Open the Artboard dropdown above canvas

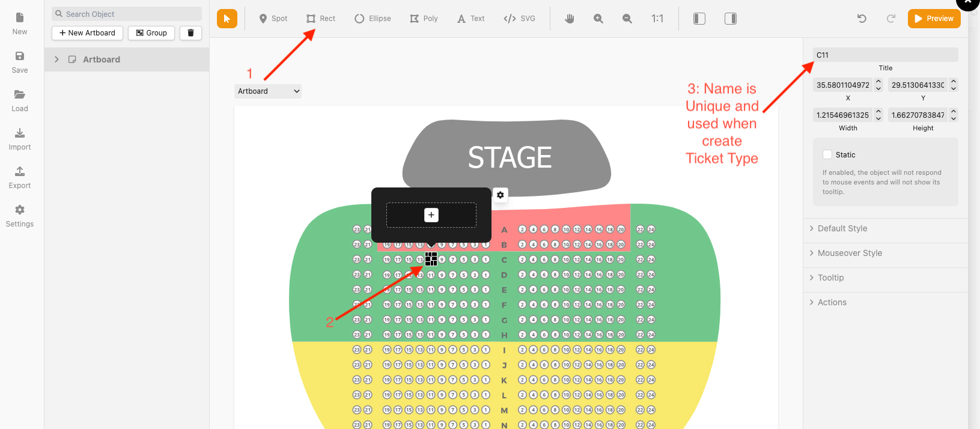point(268,91)
